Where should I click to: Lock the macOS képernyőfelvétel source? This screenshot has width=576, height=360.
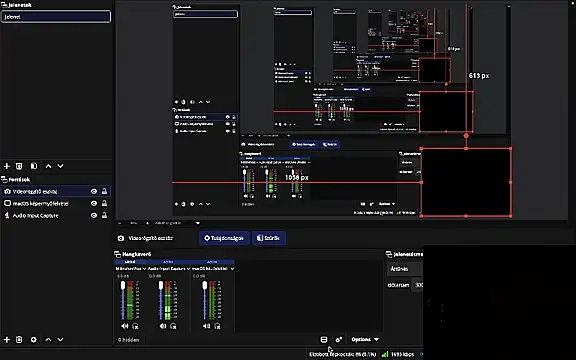(105, 203)
